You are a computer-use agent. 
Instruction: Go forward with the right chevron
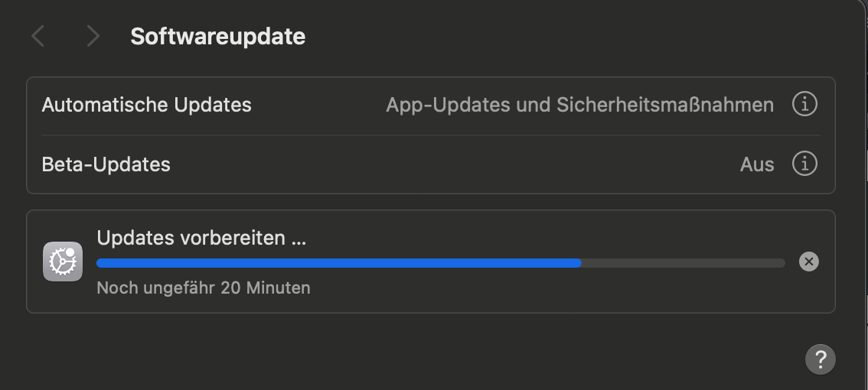click(x=93, y=36)
